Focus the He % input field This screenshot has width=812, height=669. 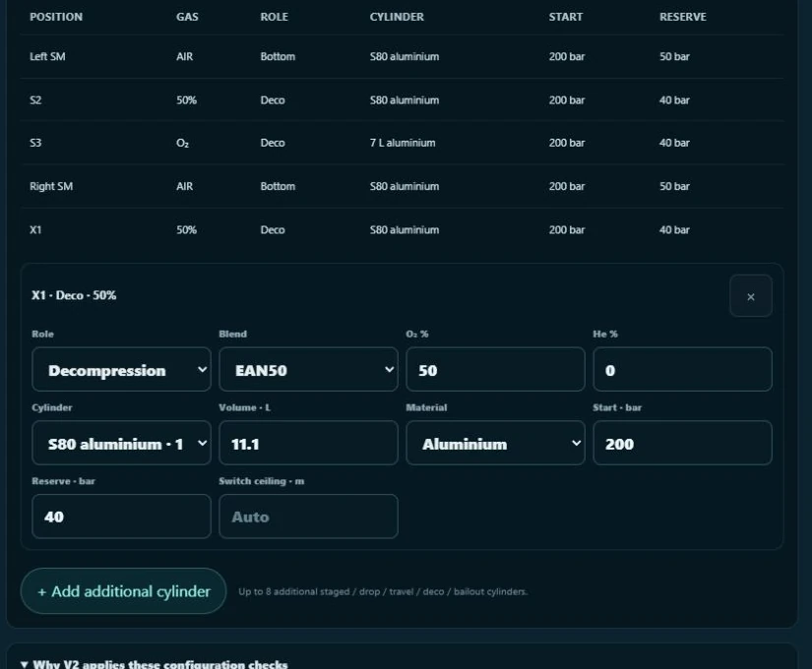point(682,370)
